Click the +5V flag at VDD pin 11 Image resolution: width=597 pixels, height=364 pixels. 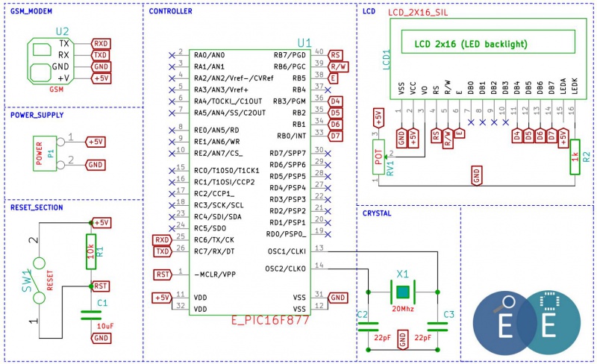[x=162, y=298]
